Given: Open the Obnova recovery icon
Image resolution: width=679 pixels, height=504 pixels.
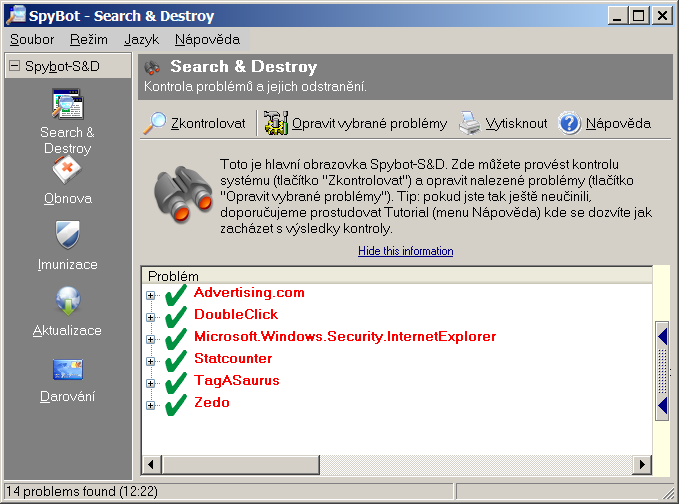Looking at the screenshot, I should (x=67, y=170).
